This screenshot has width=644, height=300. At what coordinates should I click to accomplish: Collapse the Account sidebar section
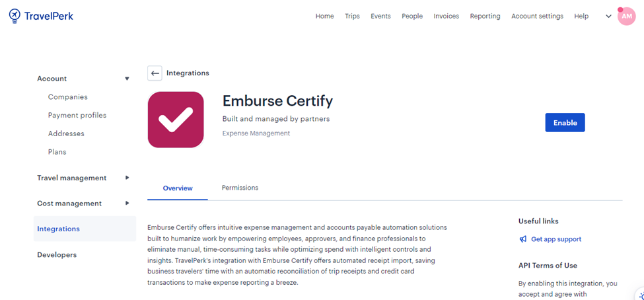[x=127, y=79]
